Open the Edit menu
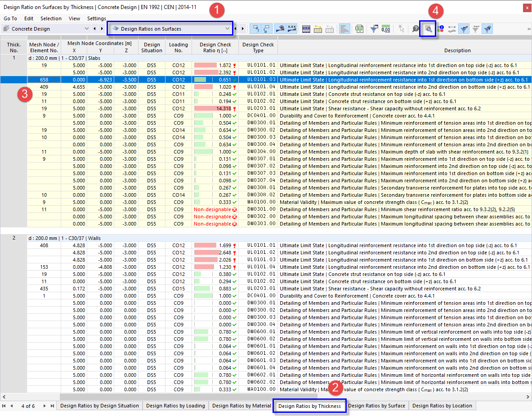 (x=28, y=18)
